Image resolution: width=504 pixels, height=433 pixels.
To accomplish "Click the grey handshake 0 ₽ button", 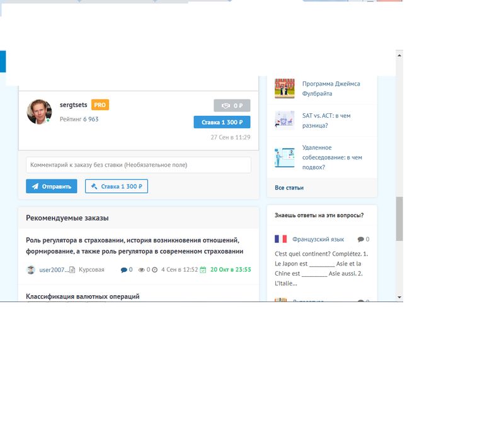I will (232, 106).
